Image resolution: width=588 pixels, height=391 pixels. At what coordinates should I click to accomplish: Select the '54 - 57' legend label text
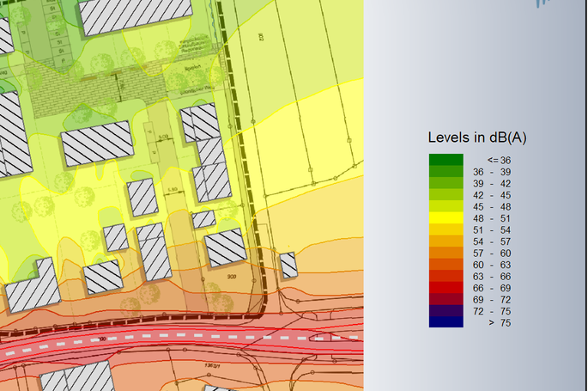tap(492, 241)
